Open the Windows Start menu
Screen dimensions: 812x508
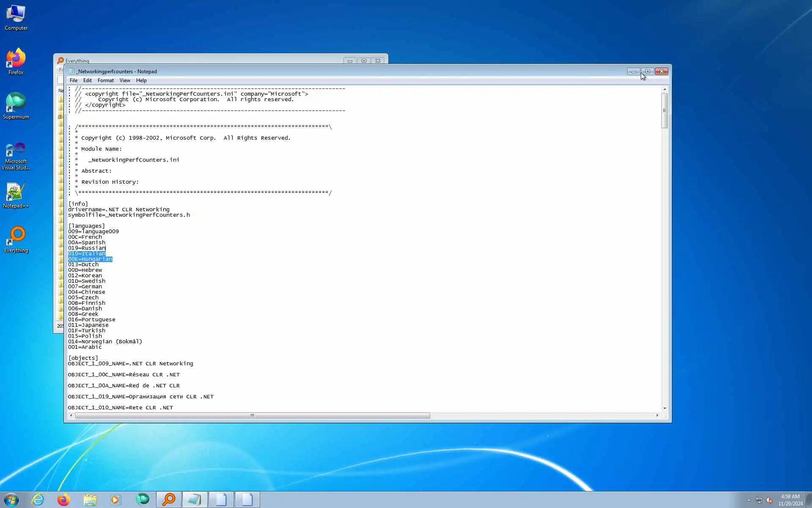(x=11, y=500)
